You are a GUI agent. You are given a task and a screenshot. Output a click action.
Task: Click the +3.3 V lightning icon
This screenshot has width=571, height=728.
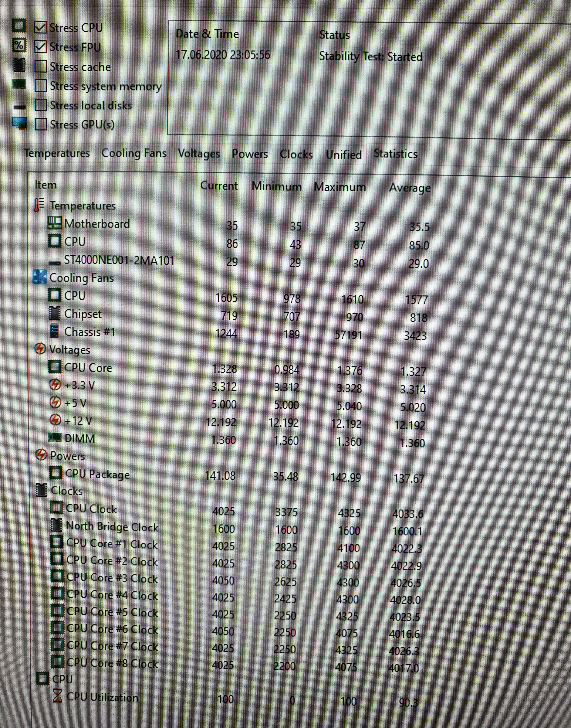(x=55, y=385)
